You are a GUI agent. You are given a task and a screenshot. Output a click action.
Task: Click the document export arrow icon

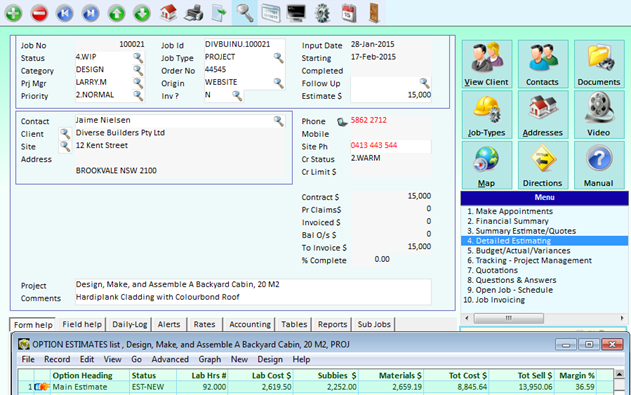[219, 13]
